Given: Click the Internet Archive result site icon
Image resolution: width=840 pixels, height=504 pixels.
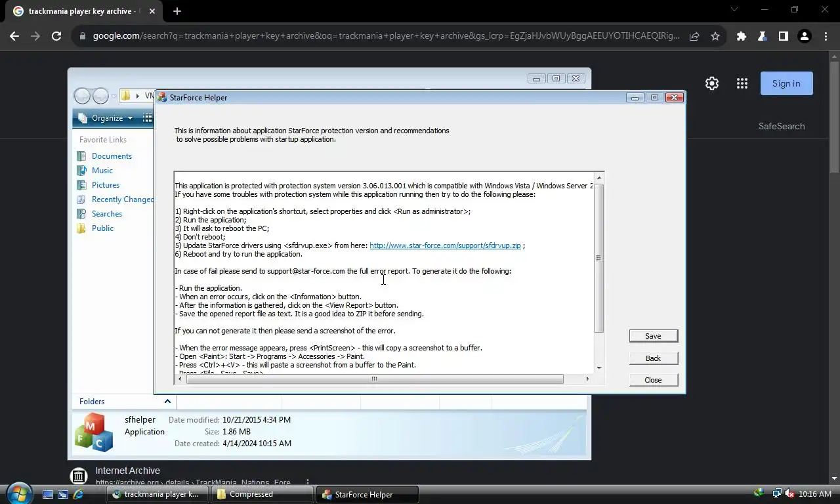Looking at the screenshot, I should click(78, 476).
